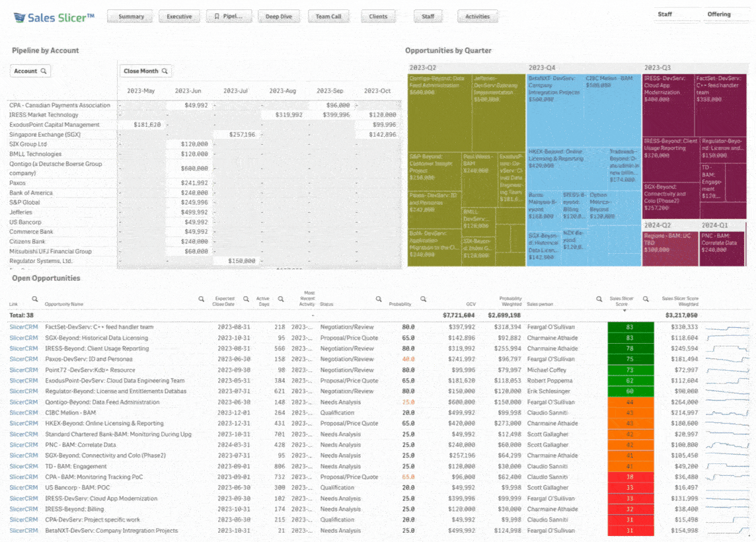Click search icon beside Active Days column
This screenshot has height=542, width=756.
pyautogui.click(x=281, y=299)
